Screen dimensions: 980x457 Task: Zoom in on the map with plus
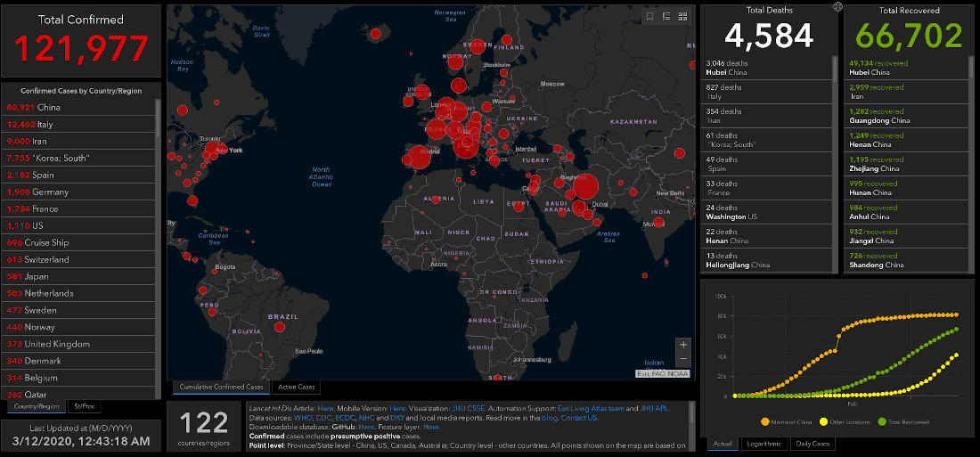coord(683,345)
